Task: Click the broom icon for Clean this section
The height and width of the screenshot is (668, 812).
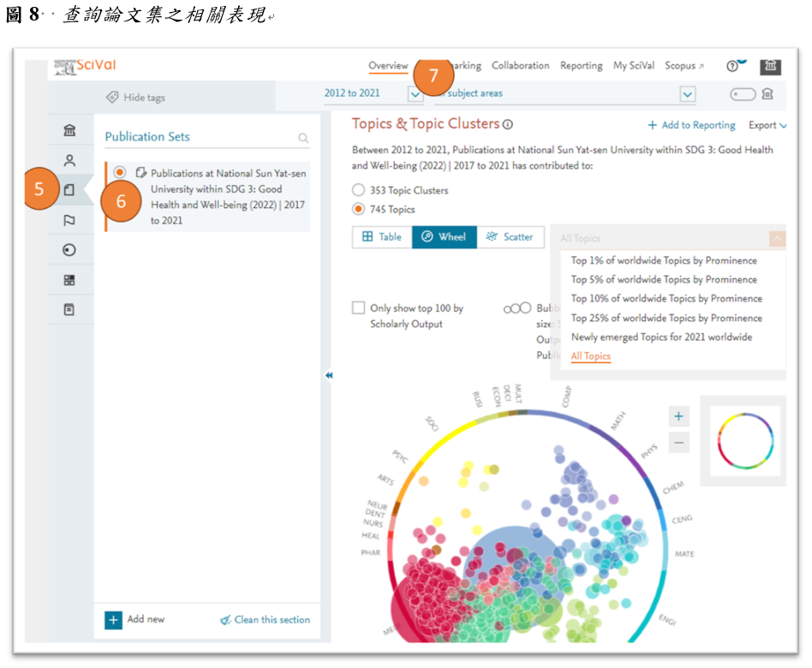Action: 225,620
